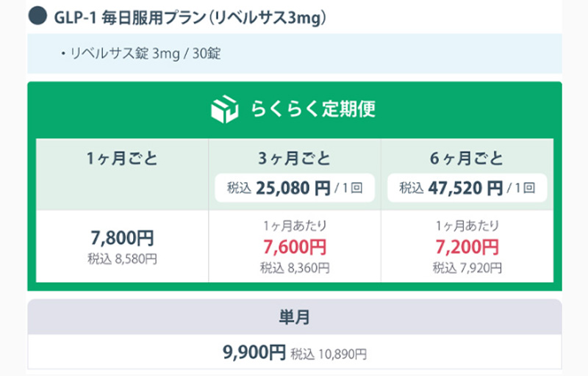This screenshot has height=376, width=588.
Task: Click the リベルサス錠 3mg / 30錠 item
Action: (142, 54)
